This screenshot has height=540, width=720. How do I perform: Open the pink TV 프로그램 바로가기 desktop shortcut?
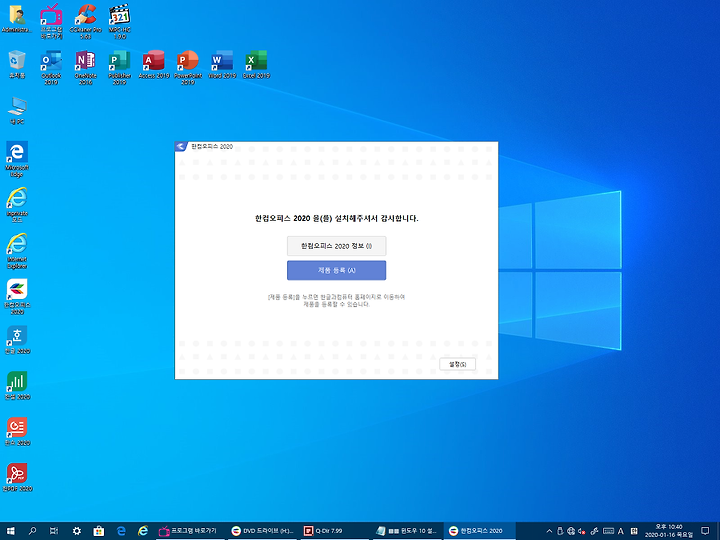click(51, 21)
